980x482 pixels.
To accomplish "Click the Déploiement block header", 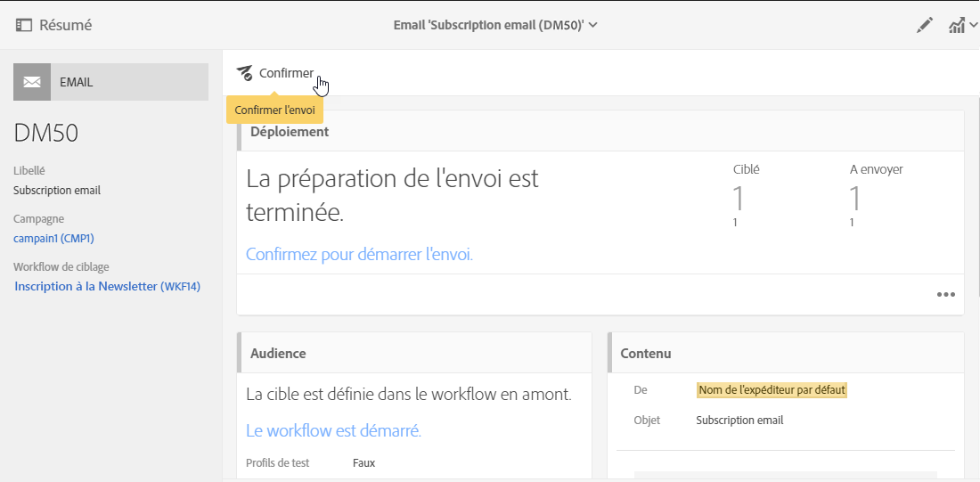I will pos(290,132).
